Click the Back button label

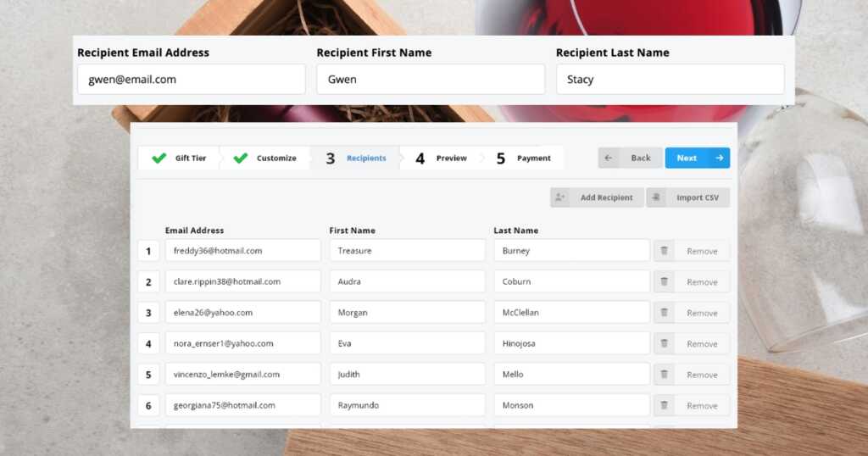coord(641,158)
